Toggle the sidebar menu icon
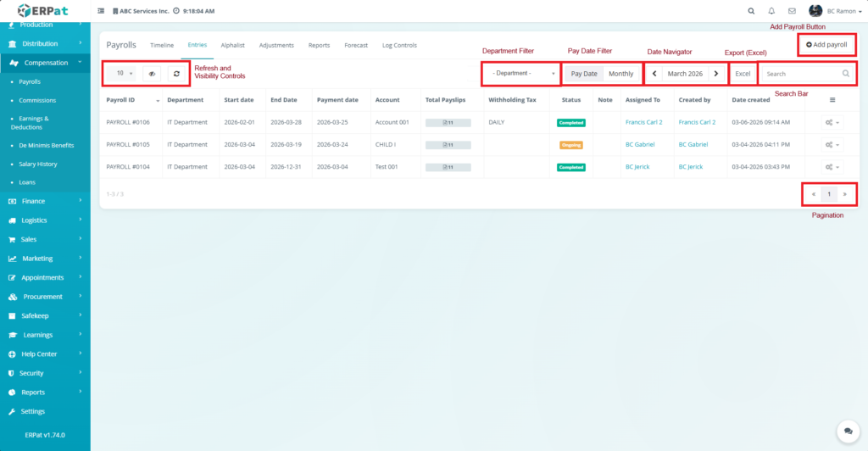 coord(102,11)
